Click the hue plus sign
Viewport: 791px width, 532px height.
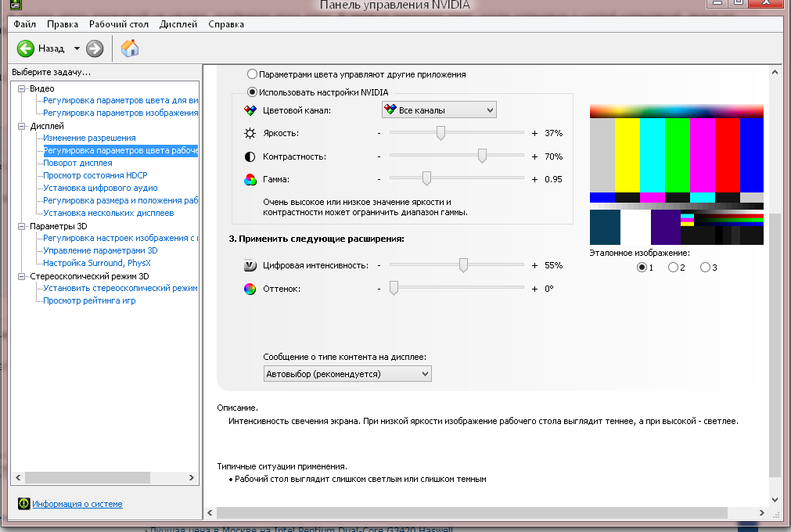(x=534, y=289)
